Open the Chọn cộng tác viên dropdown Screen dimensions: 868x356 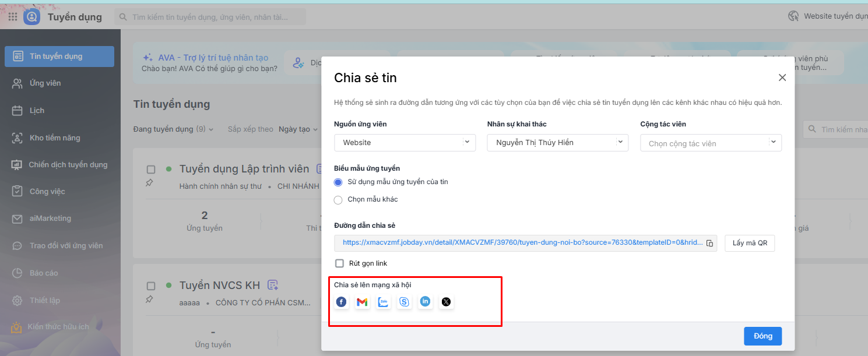click(711, 143)
